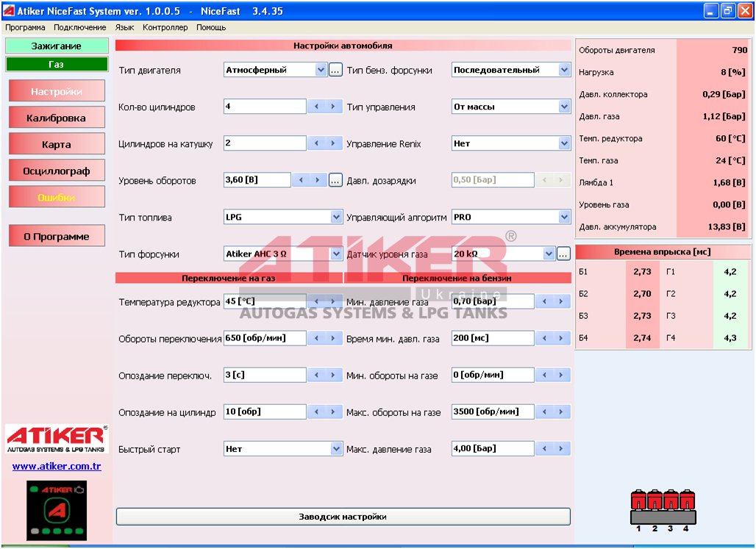Image resolution: width=756 pixels, height=549 pixels.
Task: Open Тип топлива LPG dropdown
Action: pos(336,217)
